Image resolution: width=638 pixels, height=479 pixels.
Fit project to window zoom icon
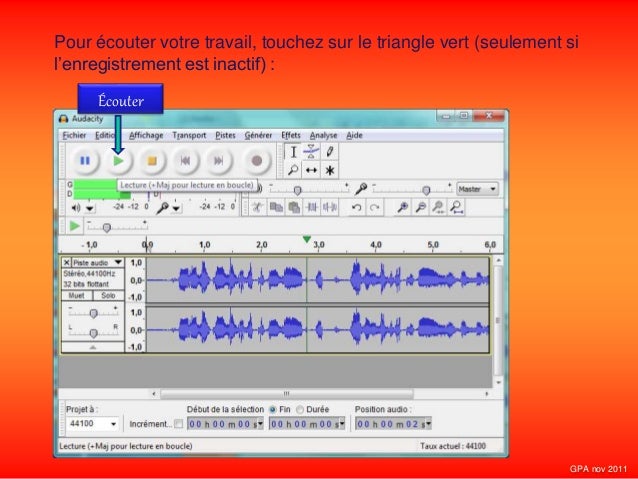click(457, 208)
